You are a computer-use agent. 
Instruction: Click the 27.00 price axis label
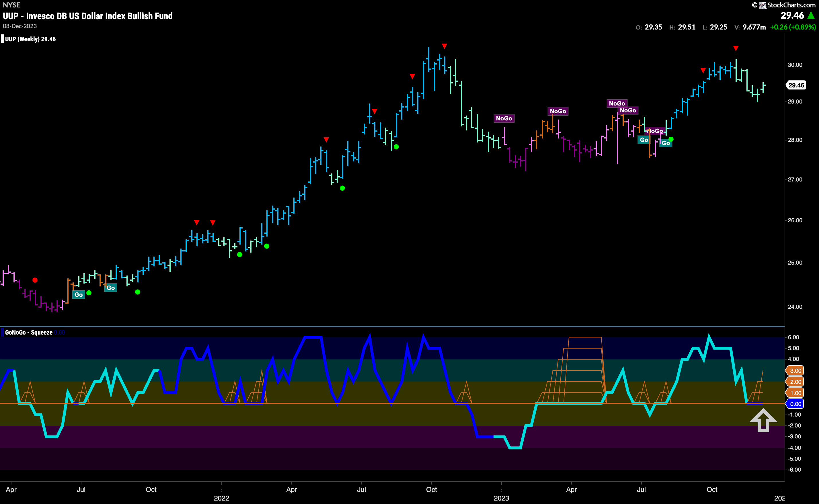click(x=795, y=180)
